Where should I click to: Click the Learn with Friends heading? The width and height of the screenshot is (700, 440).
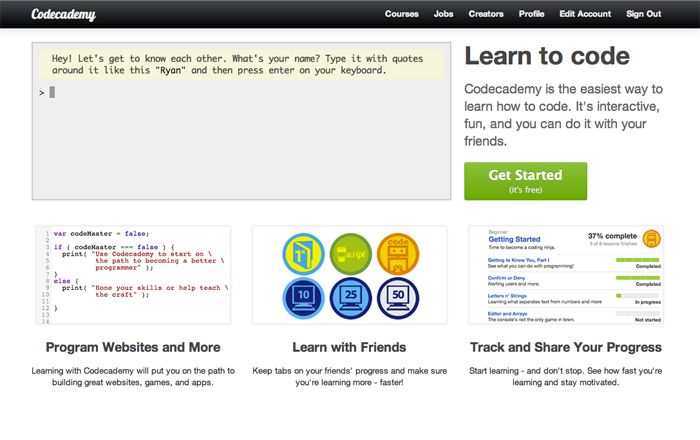tap(349, 347)
